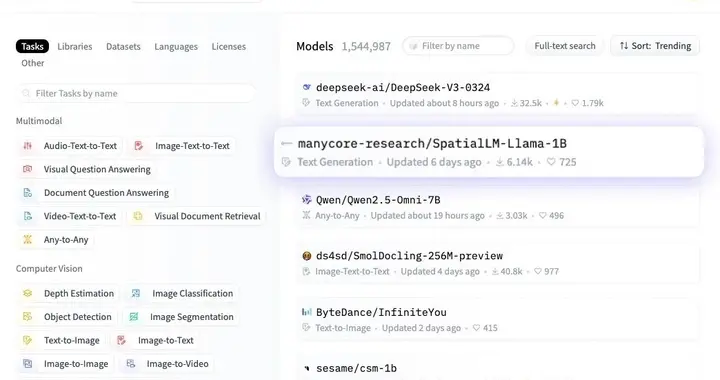The image size is (720, 380).
Task: Select the Object Detection filter
Action: tap(67, 317)
